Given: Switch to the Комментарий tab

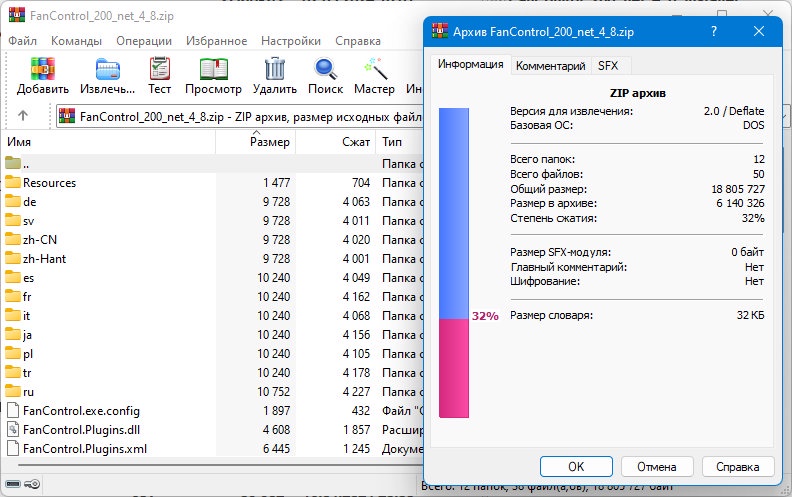Looking at the screenshot, I should (x=551, y=66).
